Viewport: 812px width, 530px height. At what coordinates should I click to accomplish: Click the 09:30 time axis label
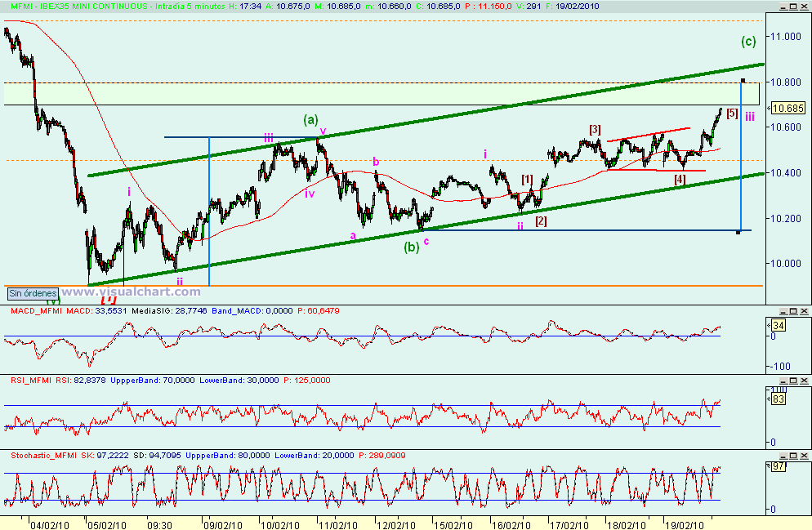coord(159,525)
